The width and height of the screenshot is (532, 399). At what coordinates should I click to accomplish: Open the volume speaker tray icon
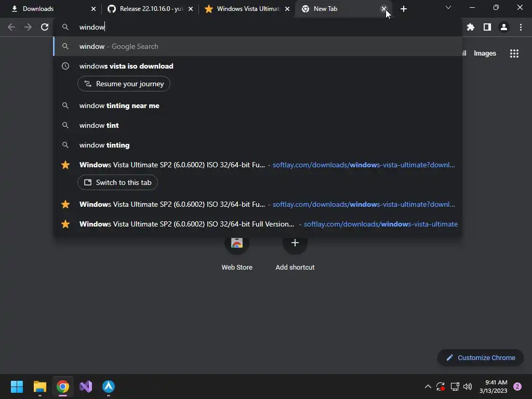[468, 387]
